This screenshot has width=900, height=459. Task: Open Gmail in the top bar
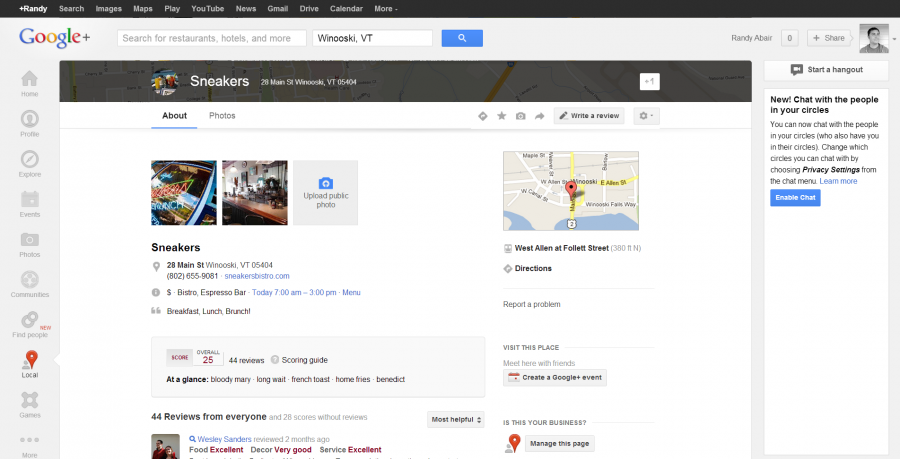[x=278, y=9]
